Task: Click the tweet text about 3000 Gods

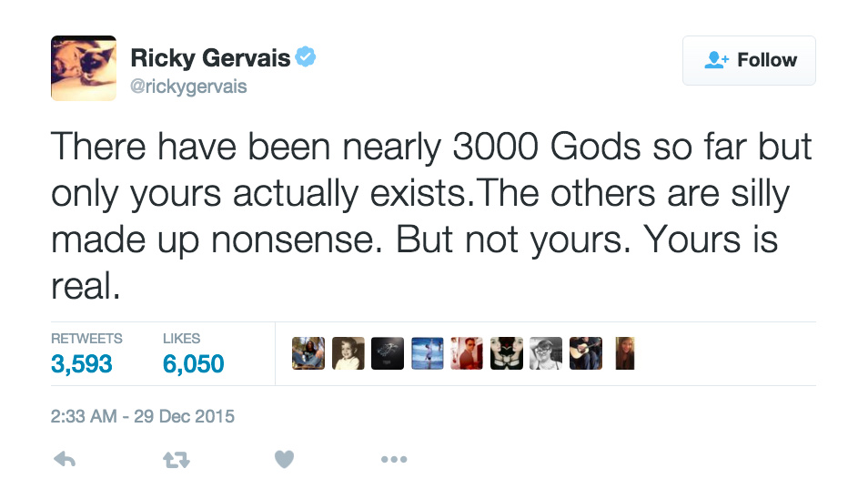Action: click(432, 218)
